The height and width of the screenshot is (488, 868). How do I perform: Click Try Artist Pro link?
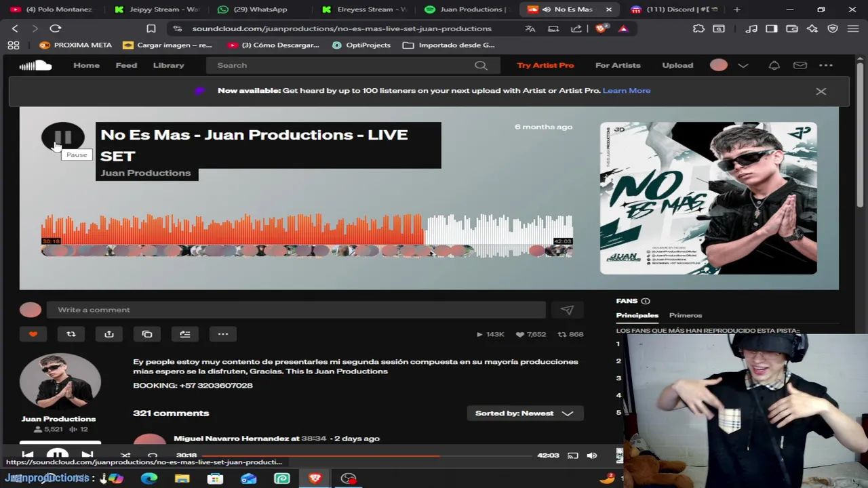coord(545,65)
